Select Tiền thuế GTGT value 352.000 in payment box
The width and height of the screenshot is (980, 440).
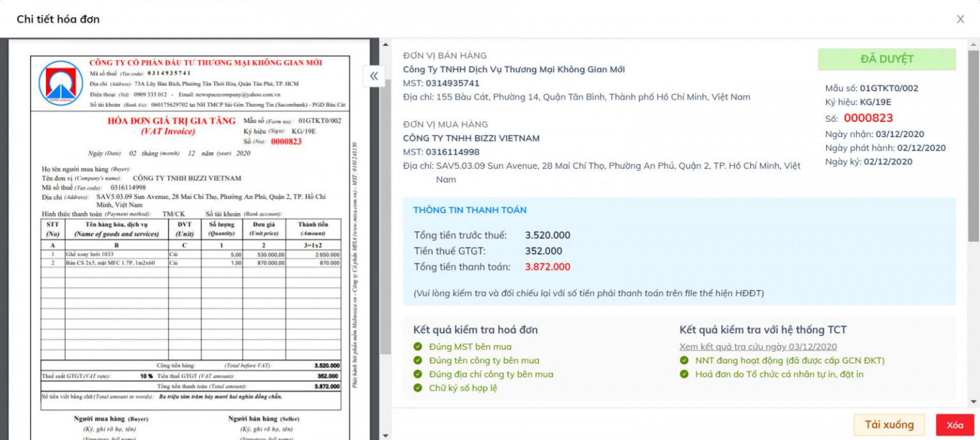tap(544, 251)
